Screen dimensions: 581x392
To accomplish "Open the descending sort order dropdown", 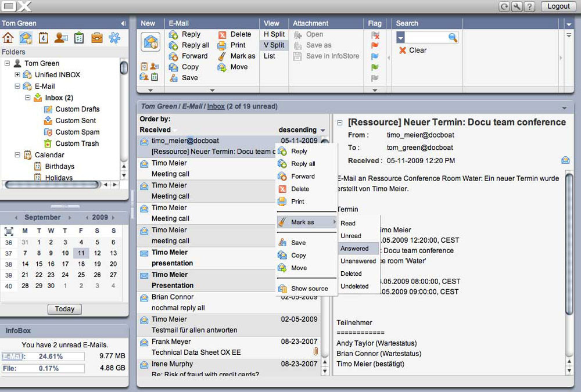I will point(322,130).
